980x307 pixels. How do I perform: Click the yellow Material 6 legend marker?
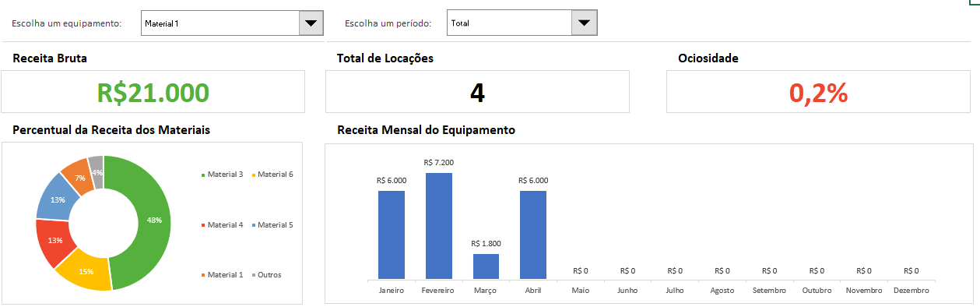pos(254,175)
